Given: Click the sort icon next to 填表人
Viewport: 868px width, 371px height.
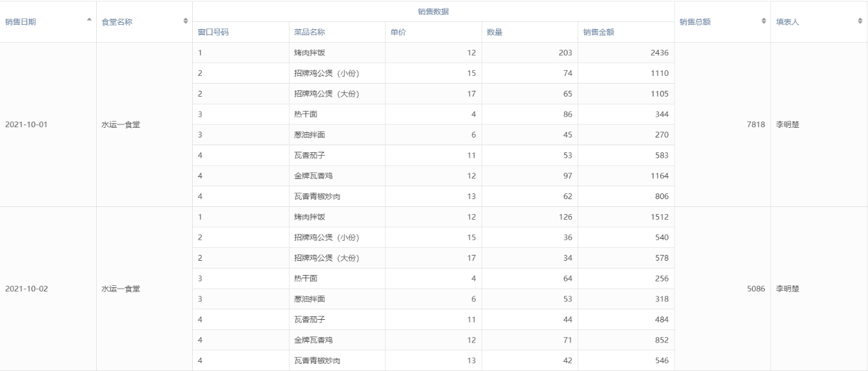Looking at the screenshot, I should 860,22.
